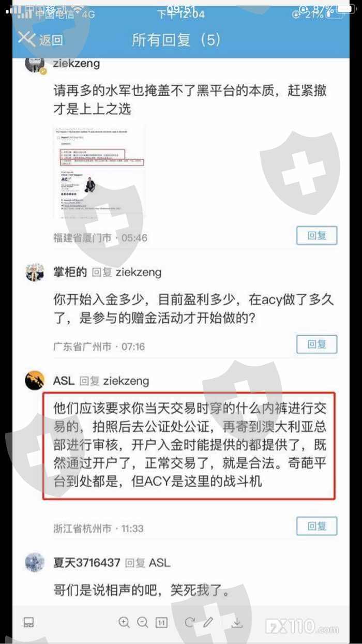Click the 所有回复 (5) title
Viewport: 362px width, 644px height.
click(x=176, y=40)
